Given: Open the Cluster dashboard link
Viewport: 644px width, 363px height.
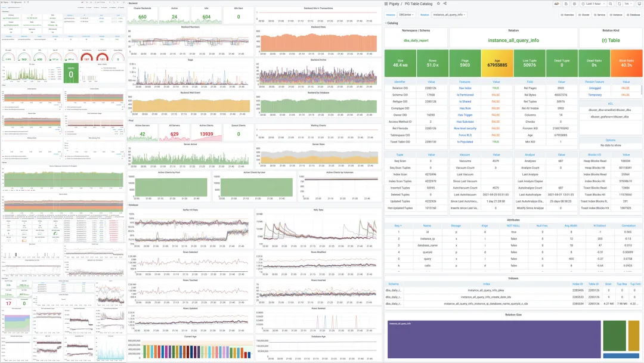Looking at the screenshot, I should [x=584, y=15].
